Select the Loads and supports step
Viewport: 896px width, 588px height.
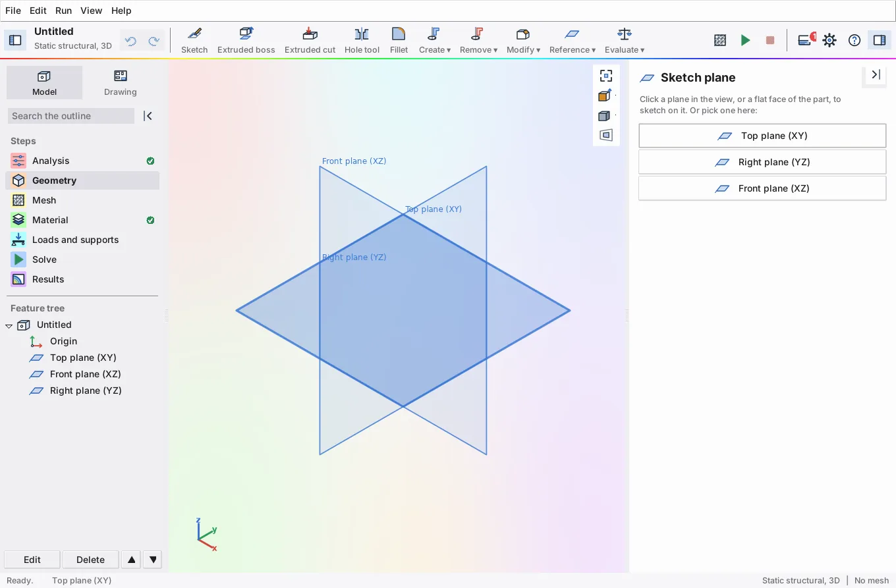[82, 240]
